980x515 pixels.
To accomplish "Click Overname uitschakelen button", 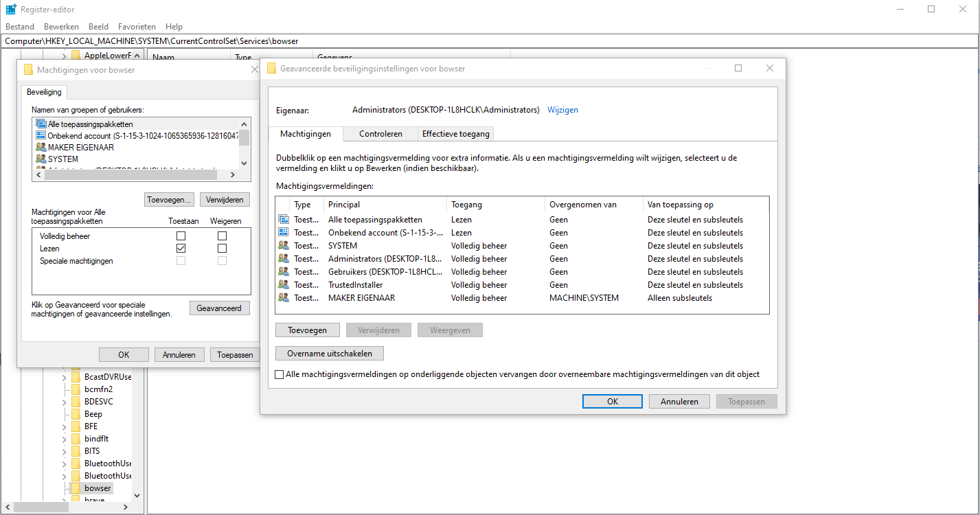I will click(330, 354).
